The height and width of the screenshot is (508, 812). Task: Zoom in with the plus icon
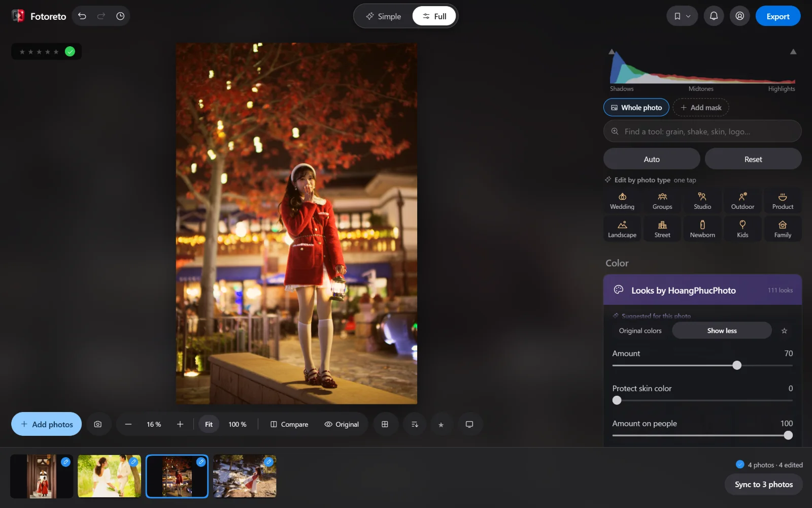[x=180, y=424]
